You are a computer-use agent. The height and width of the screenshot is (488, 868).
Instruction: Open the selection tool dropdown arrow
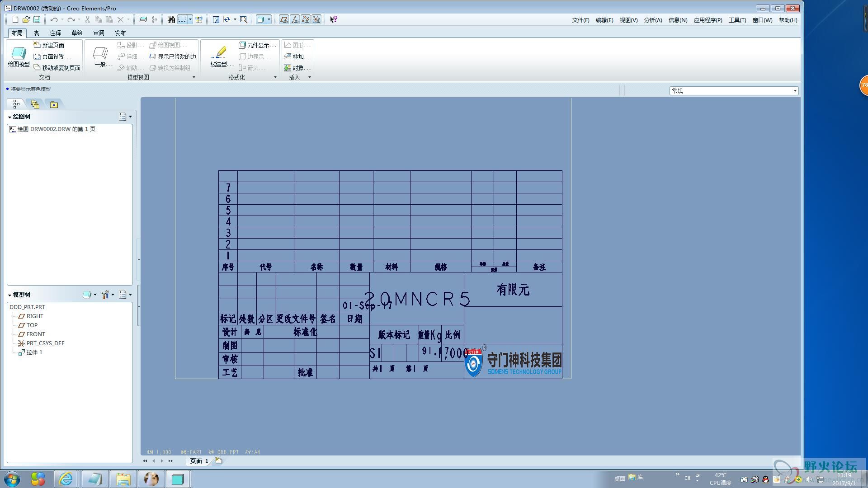click(190, 19)
